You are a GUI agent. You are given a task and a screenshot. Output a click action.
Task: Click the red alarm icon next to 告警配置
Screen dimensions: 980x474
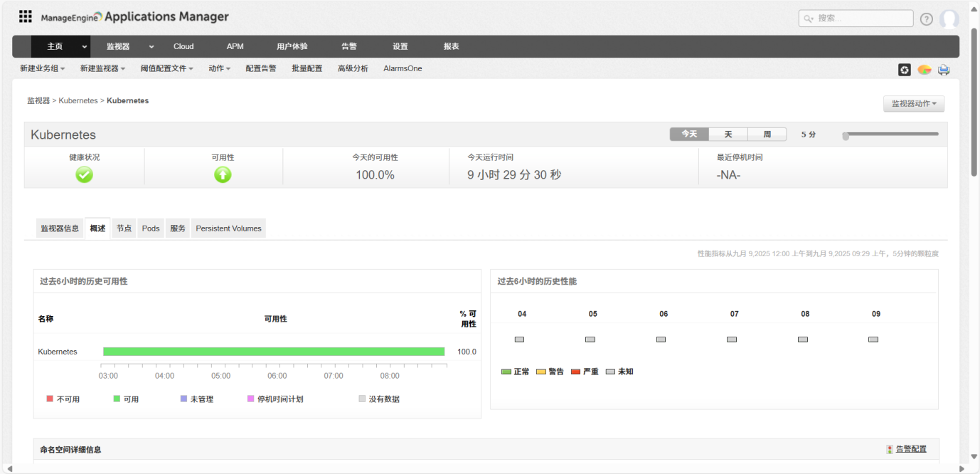[889, 449]
